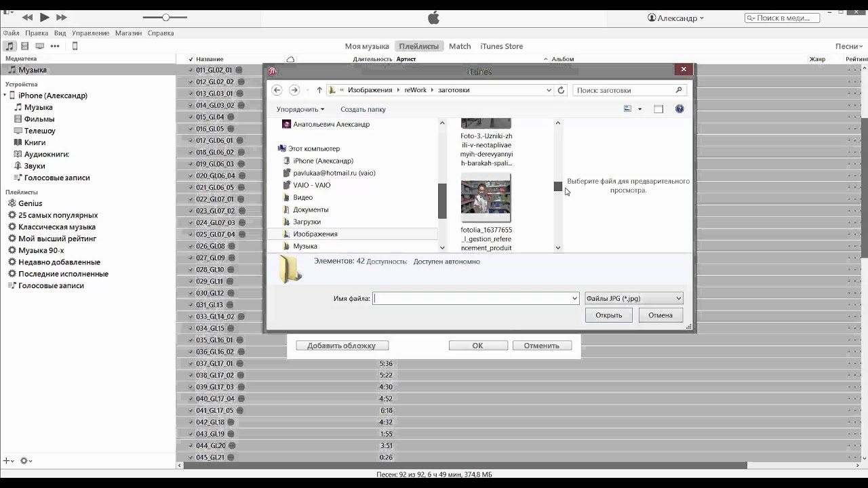Open the view mode dropdown arrow
The height and width of the screenshot is (488, 868).
coord(639,109)
